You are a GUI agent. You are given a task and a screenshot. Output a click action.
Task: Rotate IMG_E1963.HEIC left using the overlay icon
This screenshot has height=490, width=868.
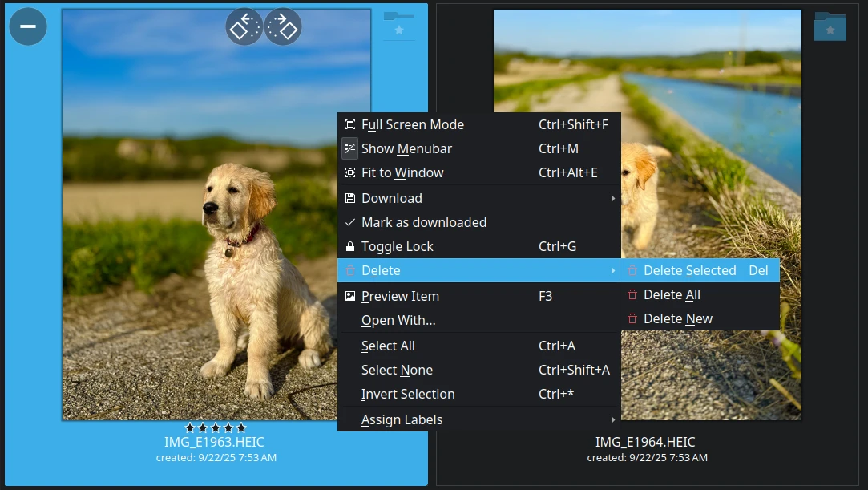(244, 26)
